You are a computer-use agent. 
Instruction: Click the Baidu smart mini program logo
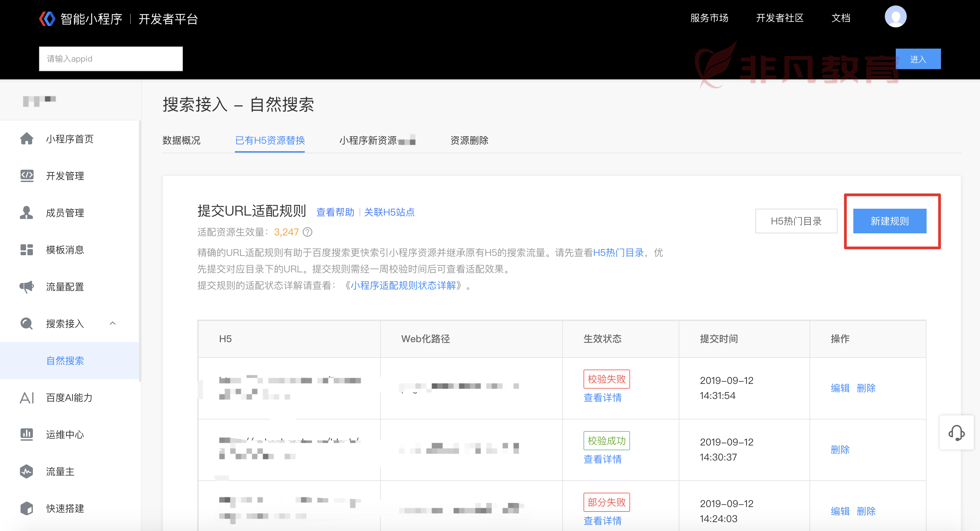47,18
